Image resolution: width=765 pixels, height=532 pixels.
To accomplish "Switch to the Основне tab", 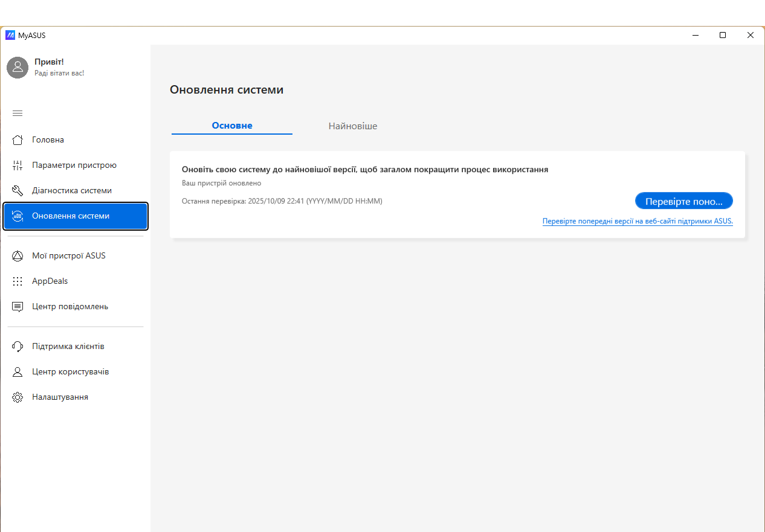I will (x=232, y=126).
